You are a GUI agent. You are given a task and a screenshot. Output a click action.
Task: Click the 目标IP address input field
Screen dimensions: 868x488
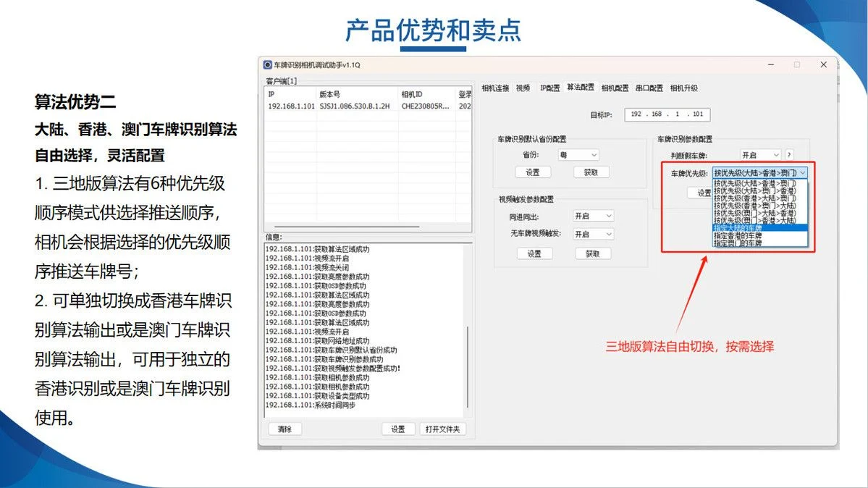pyautogui.click(x=667, y=114)
